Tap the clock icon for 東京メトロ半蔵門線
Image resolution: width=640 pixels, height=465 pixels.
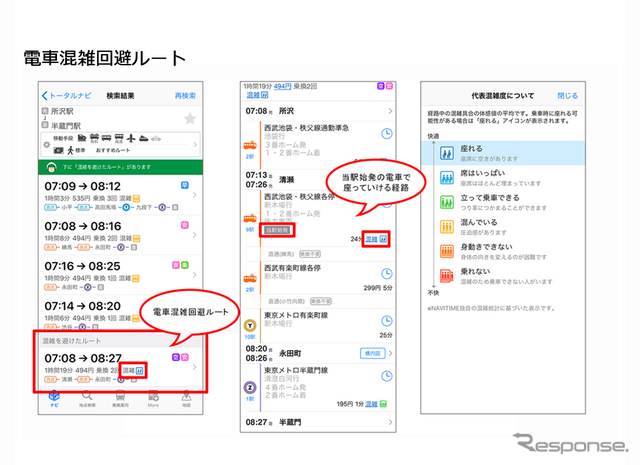pos(387,376)
